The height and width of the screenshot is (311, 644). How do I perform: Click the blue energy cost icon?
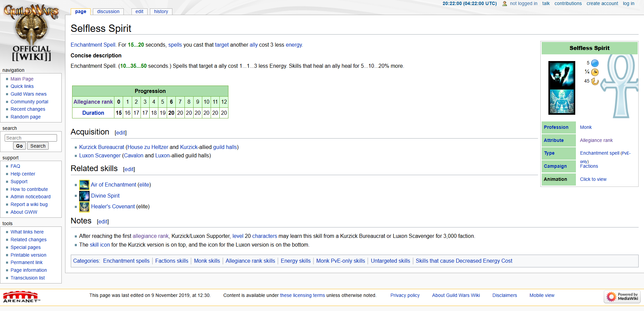pos(595,63)
